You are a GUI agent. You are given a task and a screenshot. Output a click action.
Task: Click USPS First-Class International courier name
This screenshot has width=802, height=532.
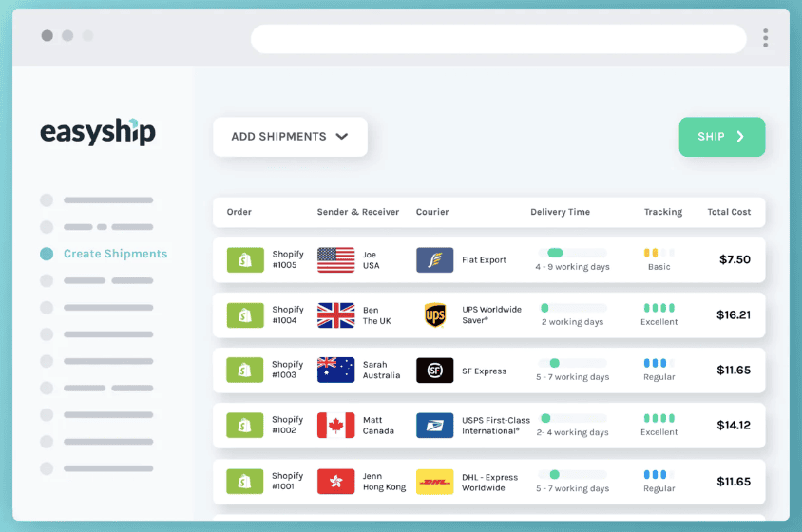(496, 426)
